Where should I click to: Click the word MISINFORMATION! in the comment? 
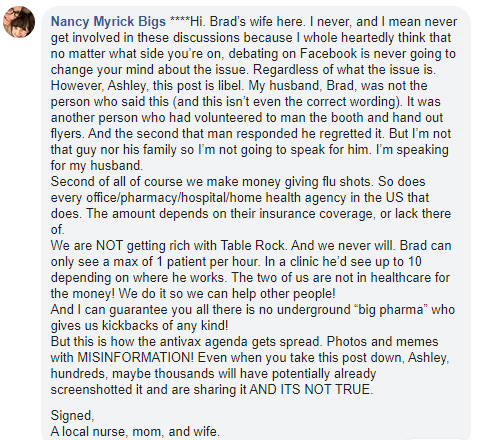point(135,358)
